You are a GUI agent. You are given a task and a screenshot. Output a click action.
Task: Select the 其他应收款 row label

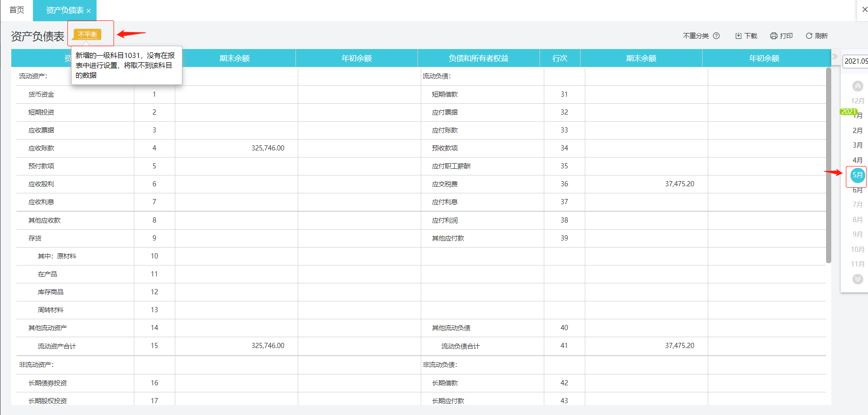pyautogui.click(x=44, y=220)
